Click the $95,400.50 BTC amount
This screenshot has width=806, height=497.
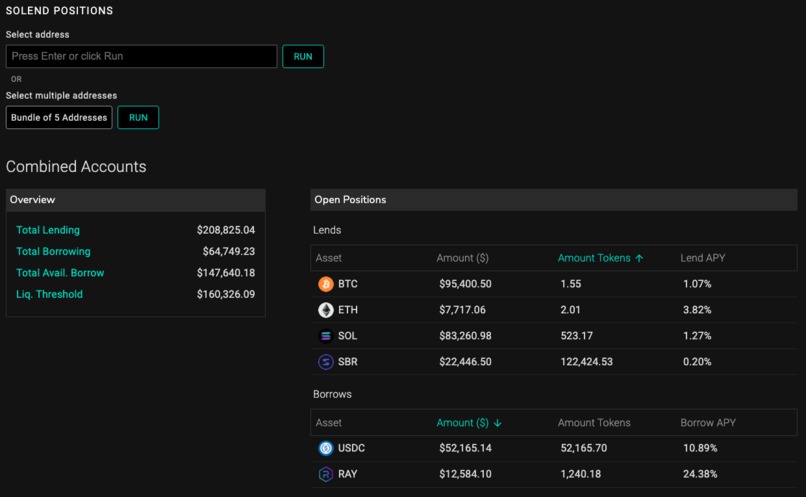tap(465, 284)
